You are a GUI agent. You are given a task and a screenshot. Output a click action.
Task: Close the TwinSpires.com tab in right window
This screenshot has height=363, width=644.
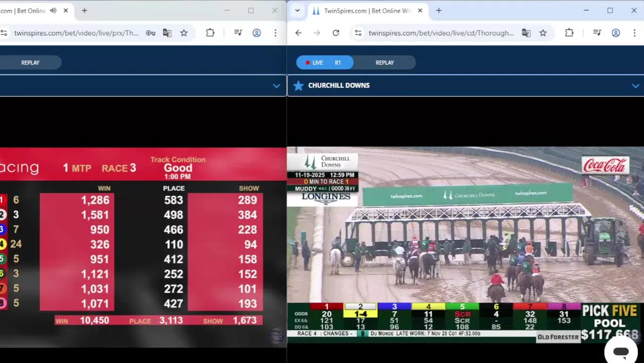click(x=420, y=11)
